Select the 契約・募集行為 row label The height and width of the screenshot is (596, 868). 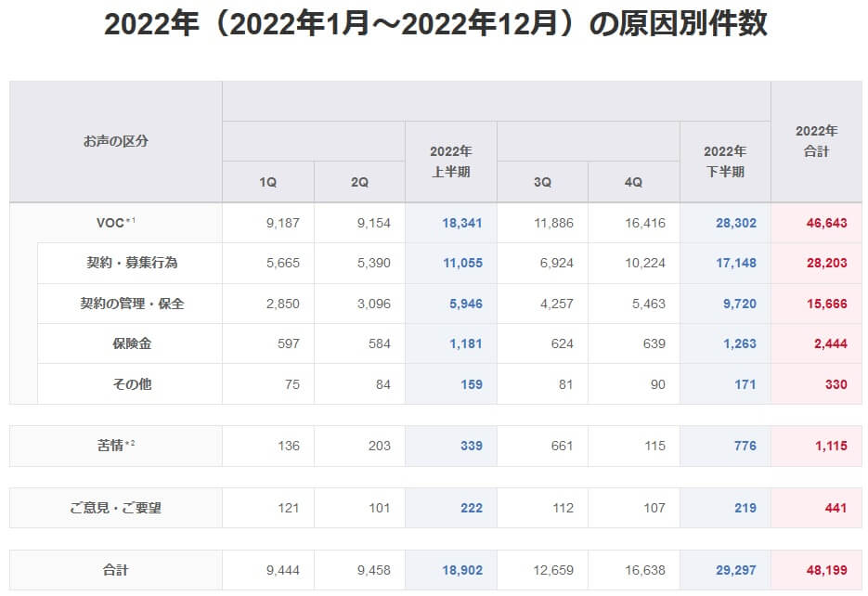(132, 263)
